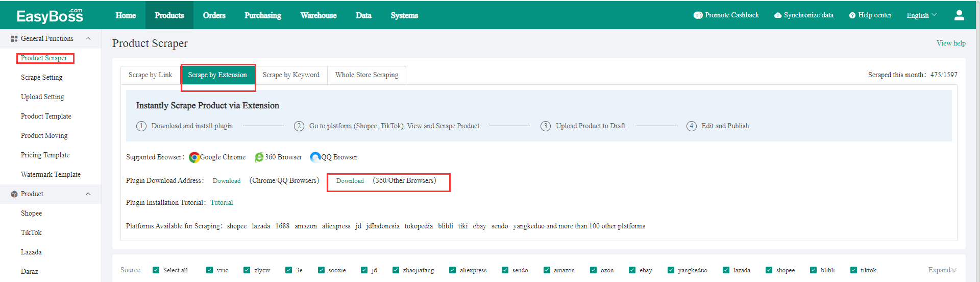980x282 pixels.
Task: Open Pricing Template in sidebar
Action: (x=45, y=155)
